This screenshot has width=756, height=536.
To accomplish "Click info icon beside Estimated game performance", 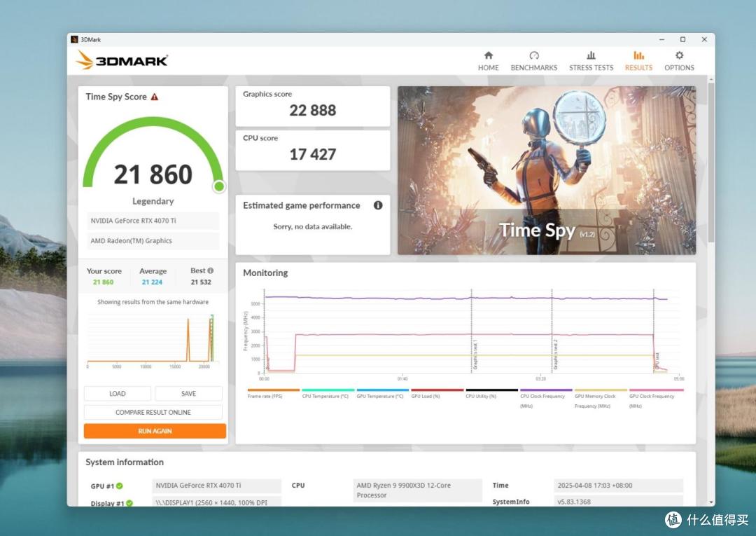I will [x=378, y=205].
